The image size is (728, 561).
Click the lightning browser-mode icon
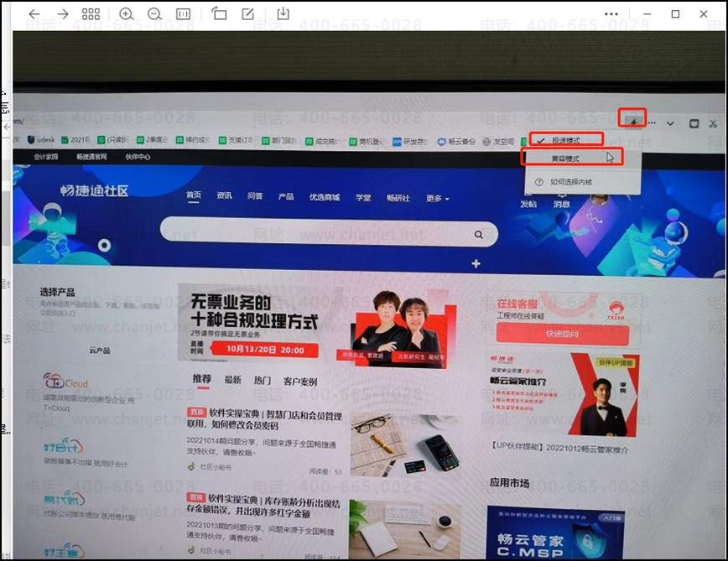point(633,121)
